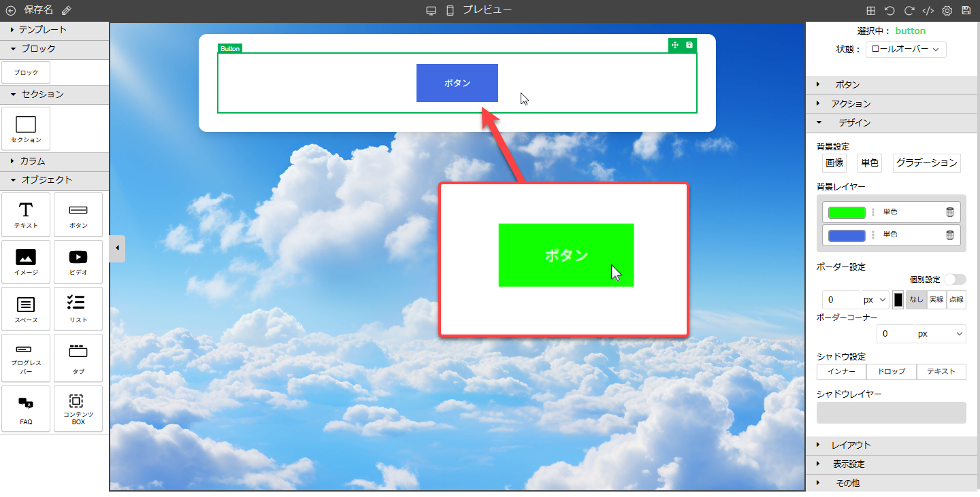Open the settings gear icon
This screenshot has height=497, width=980.
(x=947, y=10)
